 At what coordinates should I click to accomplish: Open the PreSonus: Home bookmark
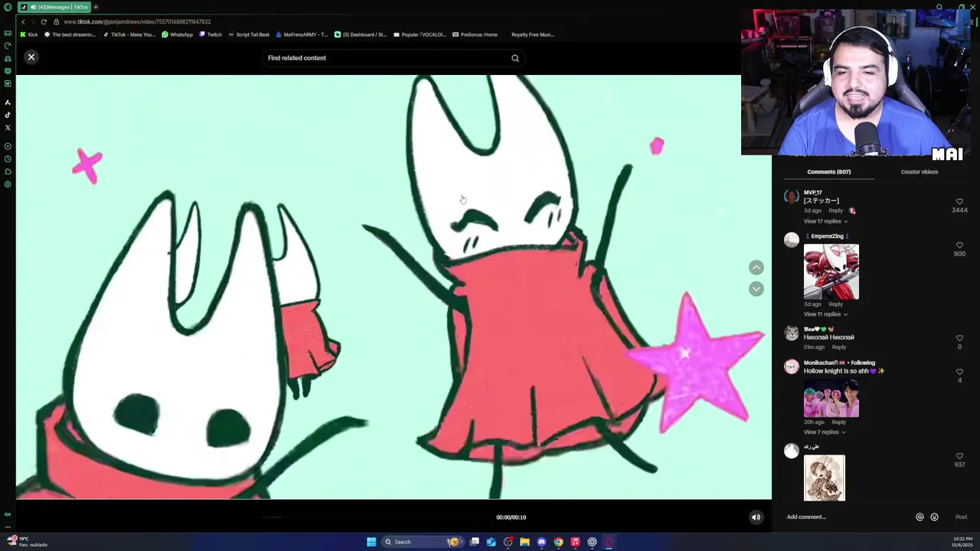tap(475, 34)
